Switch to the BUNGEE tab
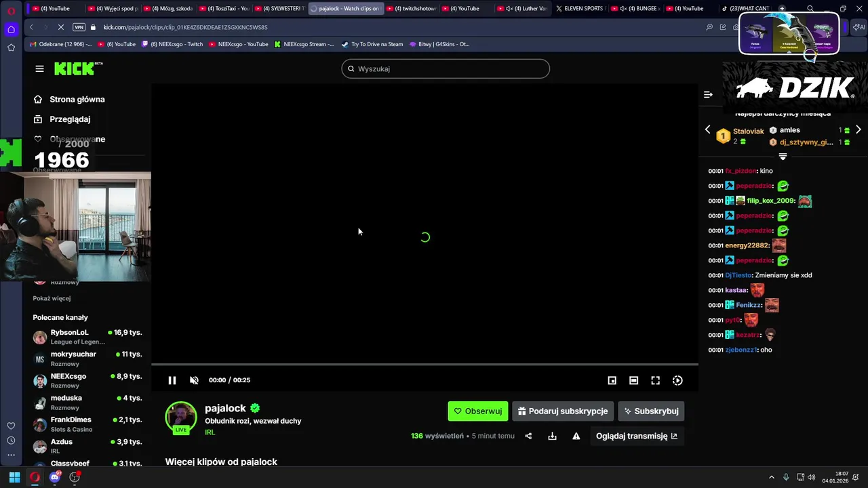 pos(635,8)
